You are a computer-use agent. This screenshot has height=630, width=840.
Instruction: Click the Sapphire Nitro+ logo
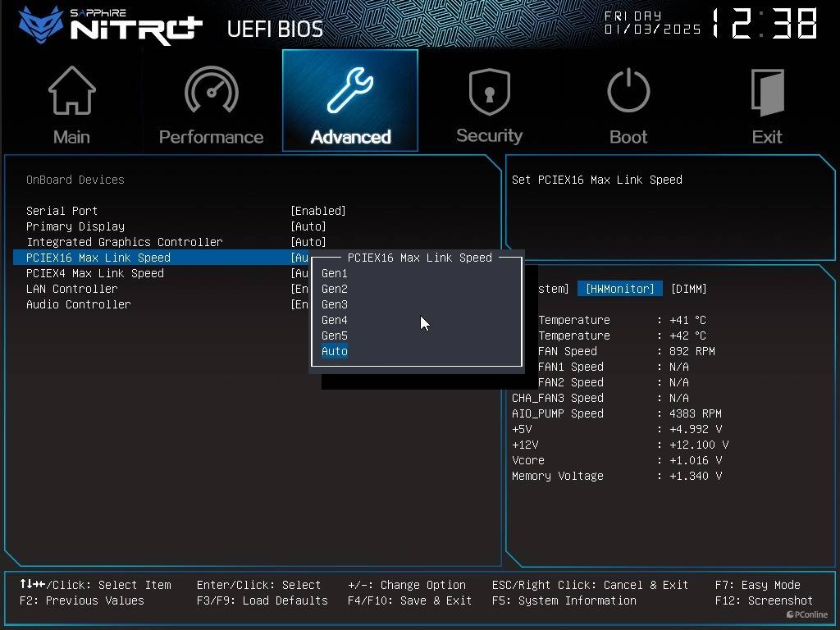111,25
